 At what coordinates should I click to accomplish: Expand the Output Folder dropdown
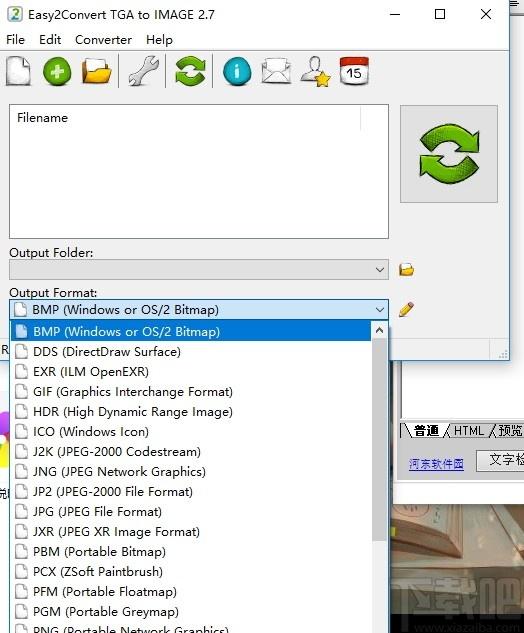click(x=379, y=269)
